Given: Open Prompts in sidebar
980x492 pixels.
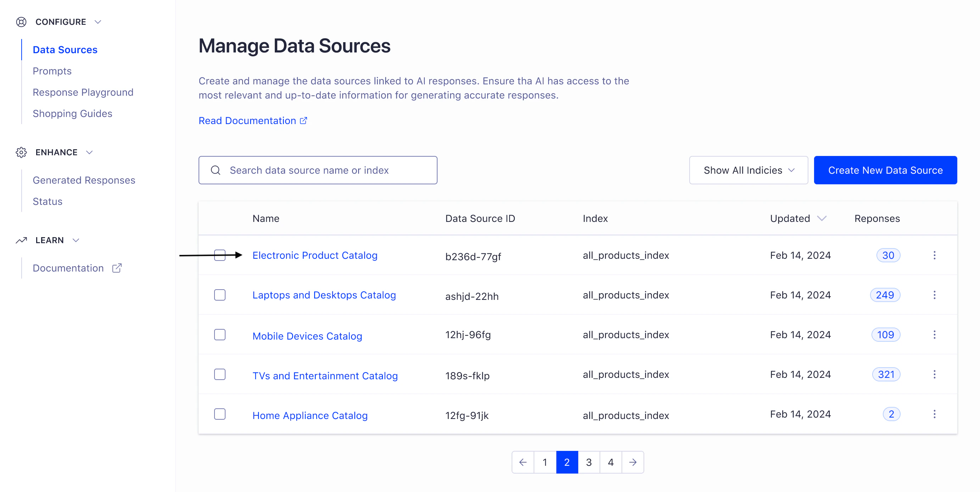Looking at the screenshot, I should [52, 71].
